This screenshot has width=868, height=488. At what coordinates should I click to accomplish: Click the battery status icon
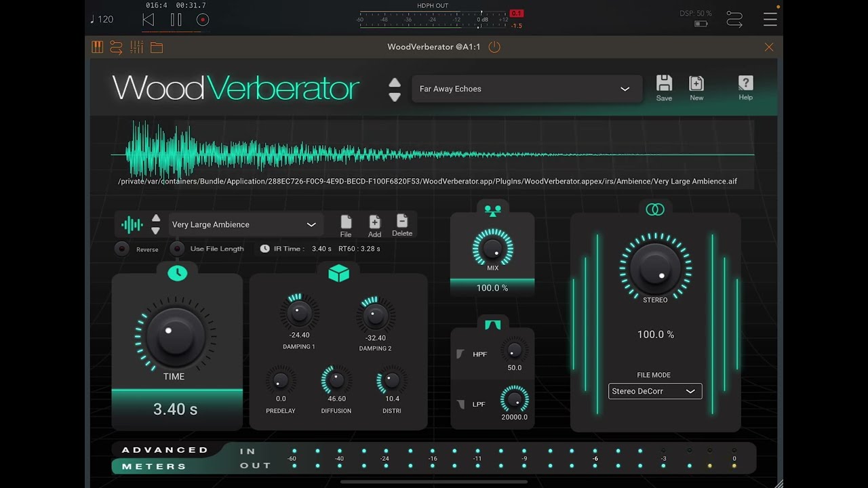pyautogui.click(x=701, y=24)
